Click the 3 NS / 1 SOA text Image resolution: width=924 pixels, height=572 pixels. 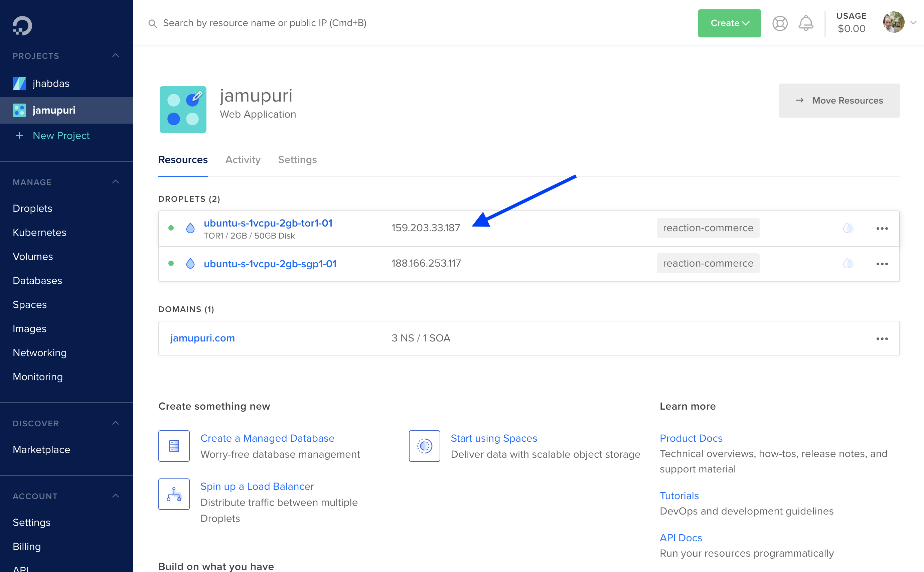(x=421, y=338)
